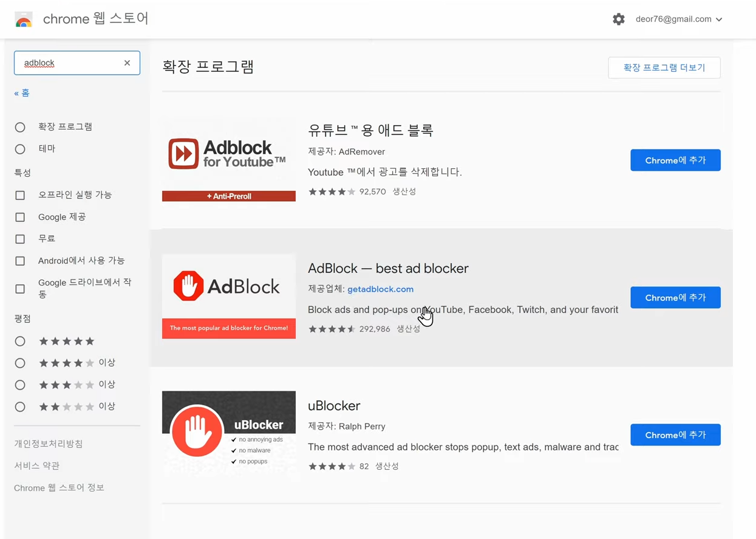
Task: Click the uBlocker 82 rating count
Action: 364,466
